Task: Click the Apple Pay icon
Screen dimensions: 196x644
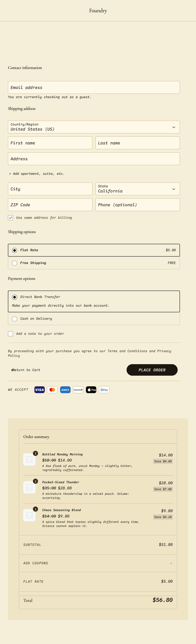Action: coord(91,390)
